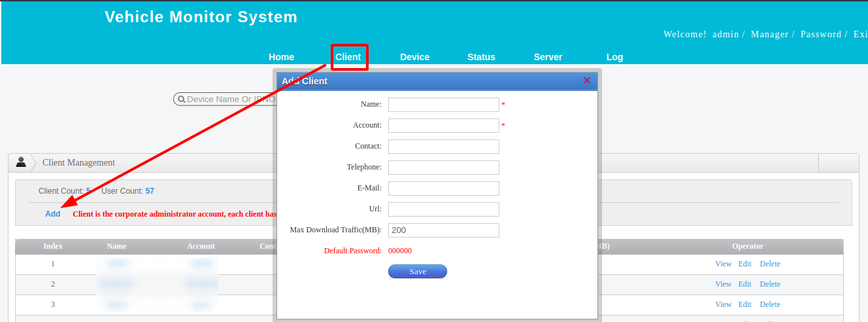Image resolution: width=868 pixels, height=322 pixels.
Task: Click the Client Management user icon
Action: [x=21, y=162]
